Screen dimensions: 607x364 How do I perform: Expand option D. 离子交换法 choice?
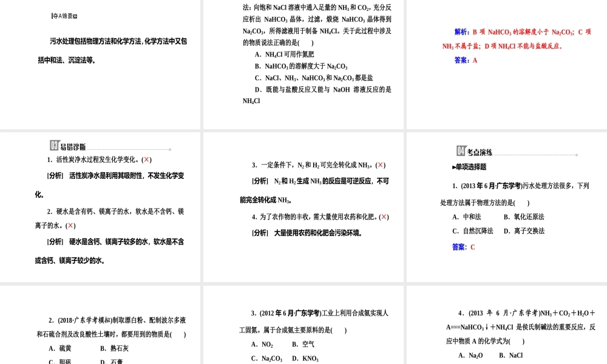[x=526, y=231]
